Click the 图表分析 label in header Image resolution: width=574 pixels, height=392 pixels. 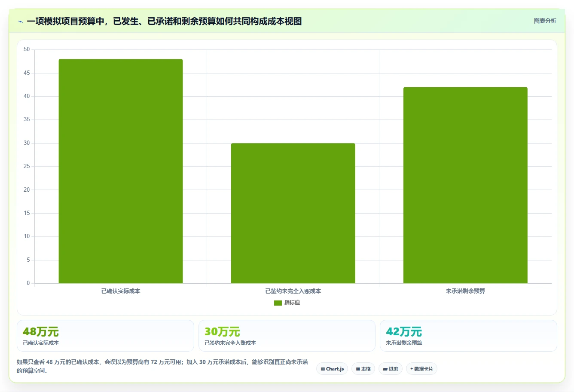coord(545,21)
